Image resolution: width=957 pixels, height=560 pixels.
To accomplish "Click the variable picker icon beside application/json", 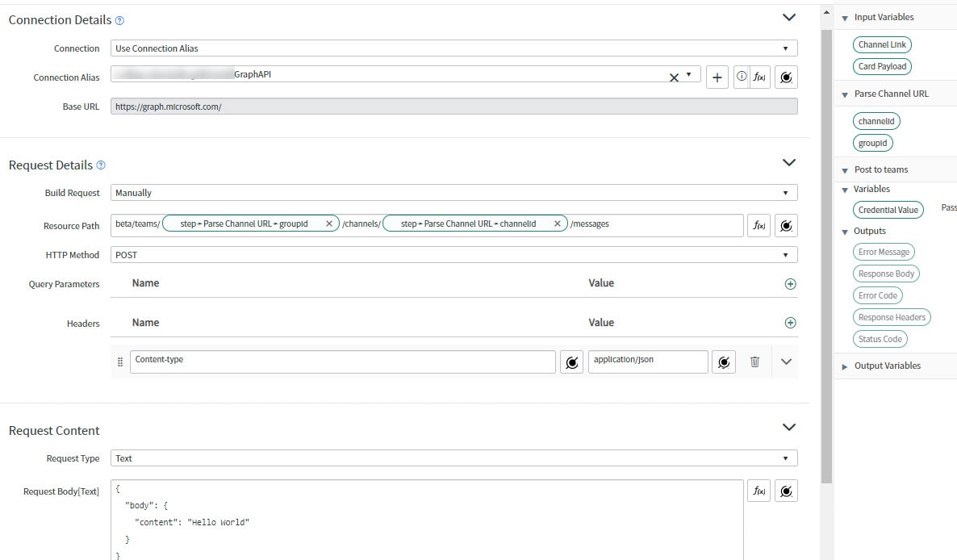I will click(724, 361).
